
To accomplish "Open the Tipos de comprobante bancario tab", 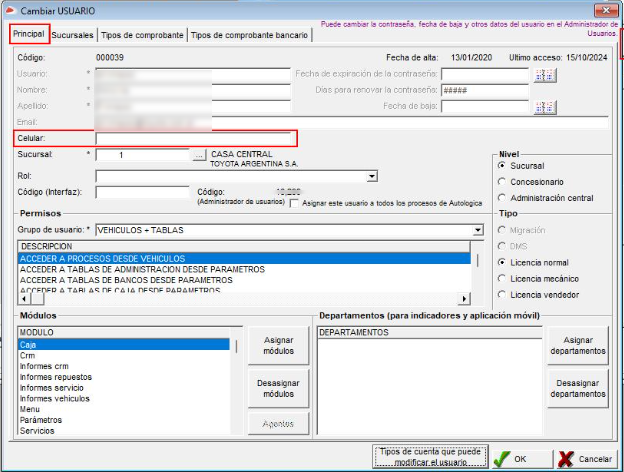I will [x=249, y=35].
